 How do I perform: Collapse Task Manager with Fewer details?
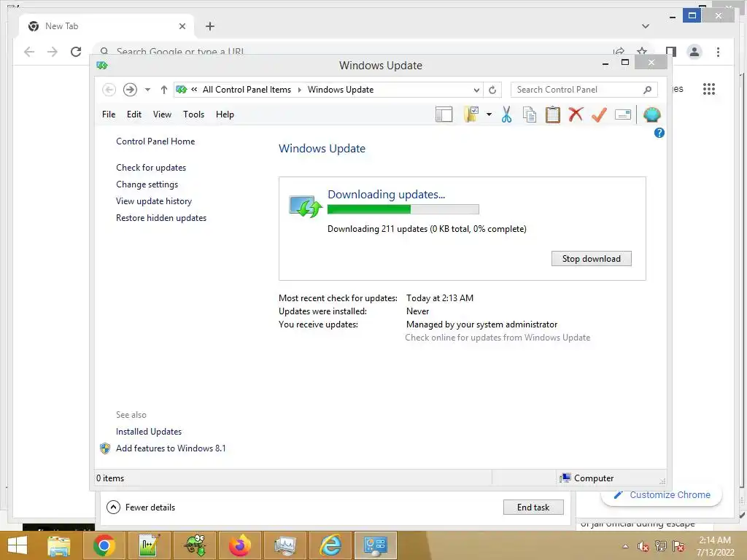pos(141,507)
